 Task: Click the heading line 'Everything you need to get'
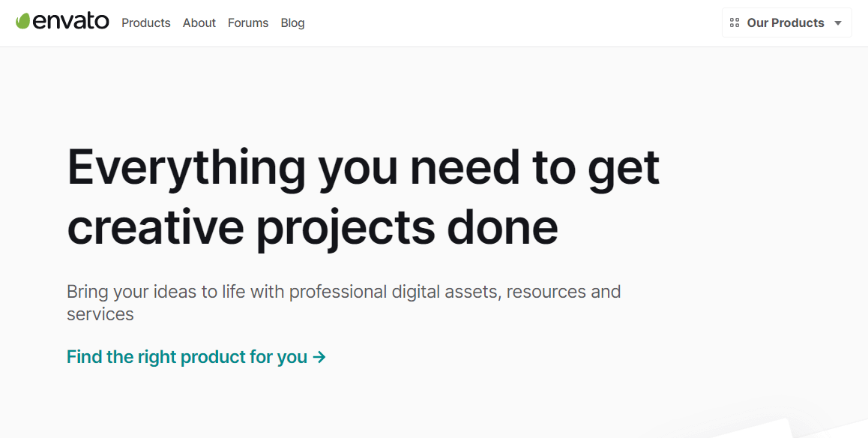click(x=364, y=167)
